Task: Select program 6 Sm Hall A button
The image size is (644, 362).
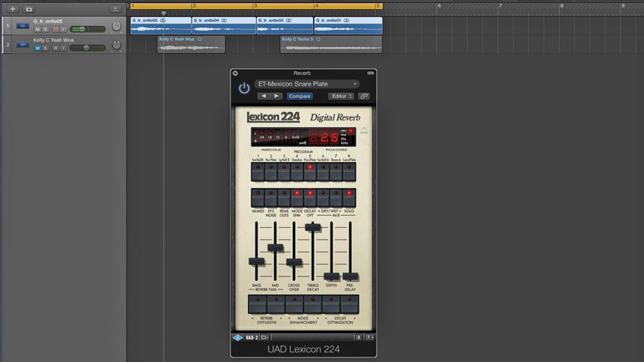Action: coord(324,172)
